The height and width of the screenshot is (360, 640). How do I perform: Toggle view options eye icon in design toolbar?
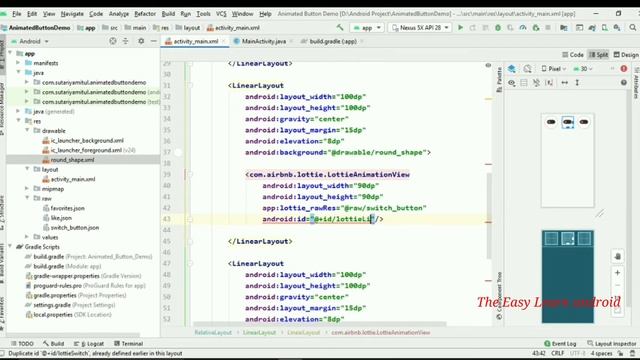click(511, 83)
